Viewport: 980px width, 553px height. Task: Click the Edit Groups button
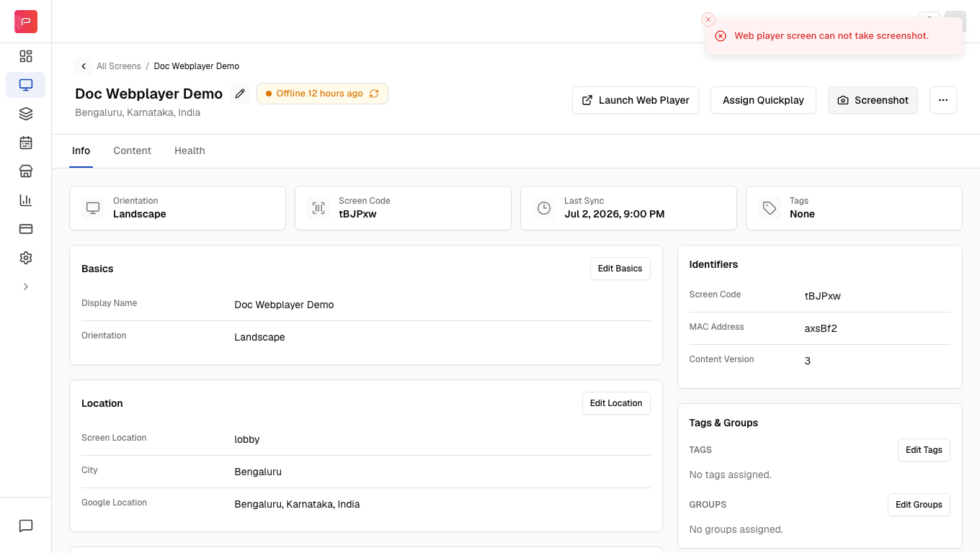tap(919, 505)
